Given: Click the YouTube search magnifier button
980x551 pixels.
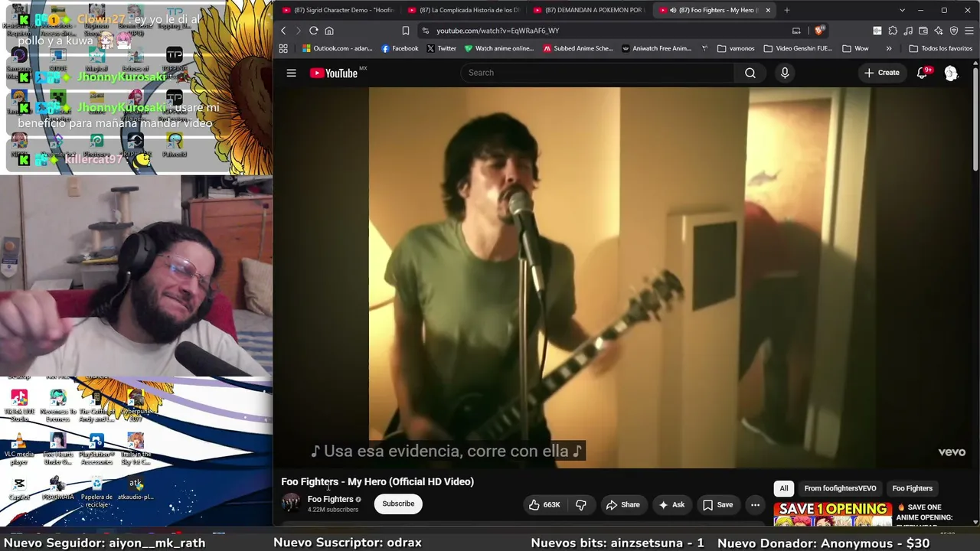Looking at the screenshot, I should click(750, 73).
